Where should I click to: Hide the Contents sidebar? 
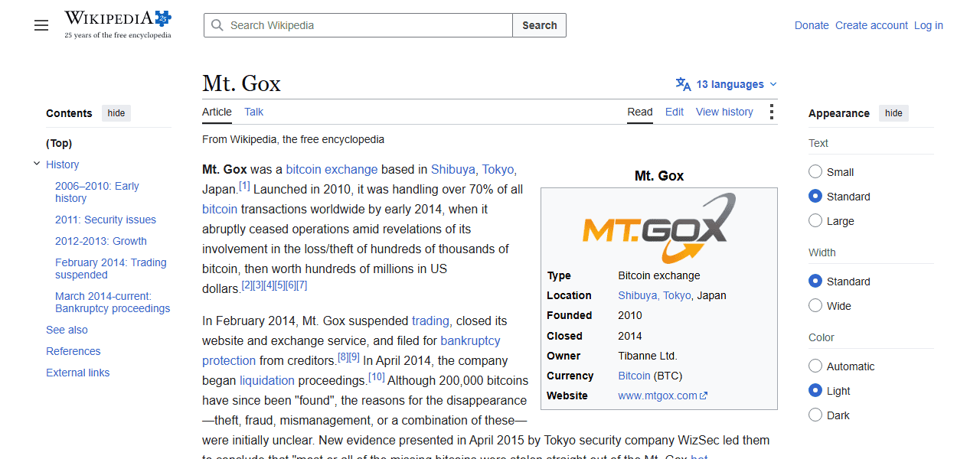pos(116,113)
